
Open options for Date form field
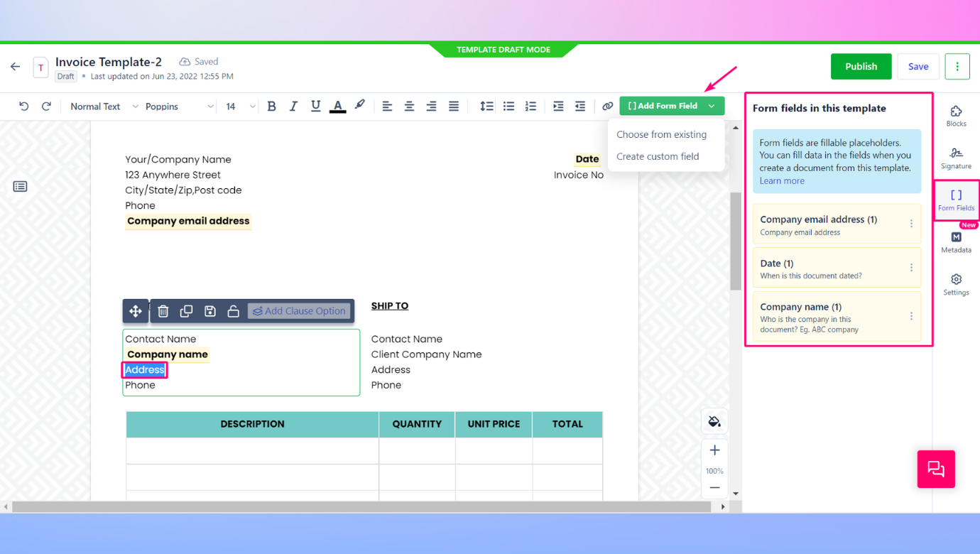pos(912,268)
